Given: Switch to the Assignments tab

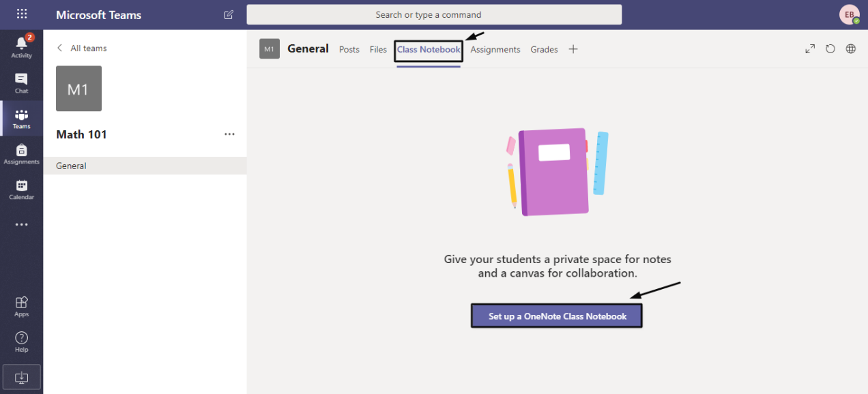Looking at the screenshot, I should point(495,49).
